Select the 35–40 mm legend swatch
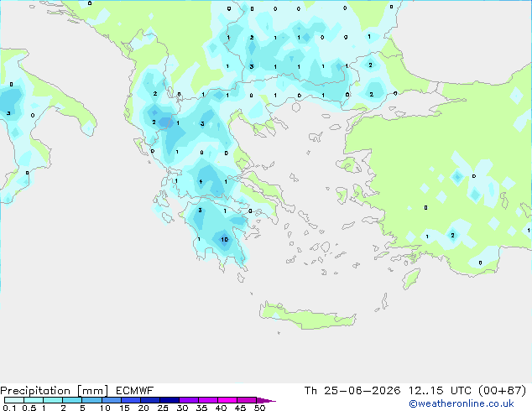 pos(207,400)
